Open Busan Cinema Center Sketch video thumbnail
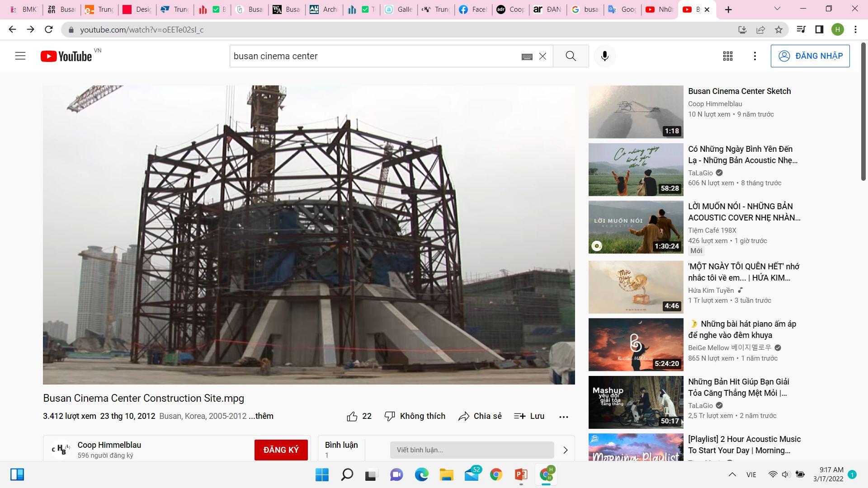 636,112
